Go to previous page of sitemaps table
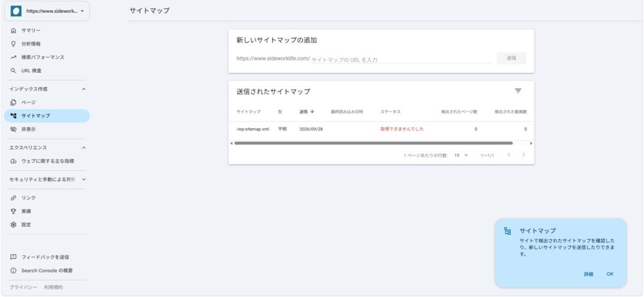This screenshot has height=297, width=644. (508, 155)
